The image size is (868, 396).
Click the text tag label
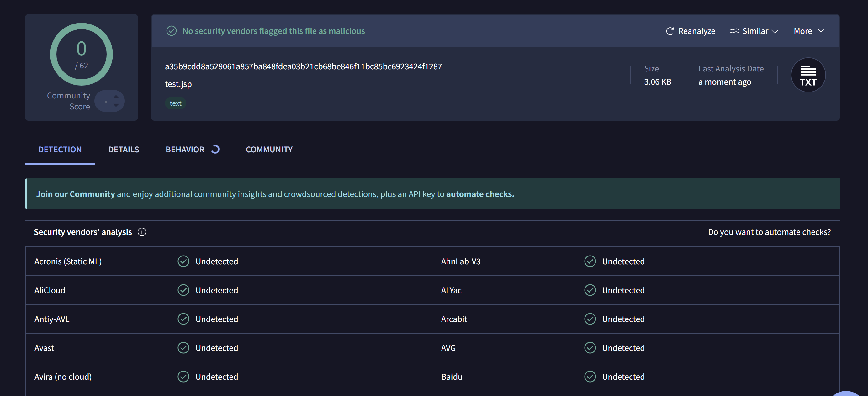pos(175,103)
